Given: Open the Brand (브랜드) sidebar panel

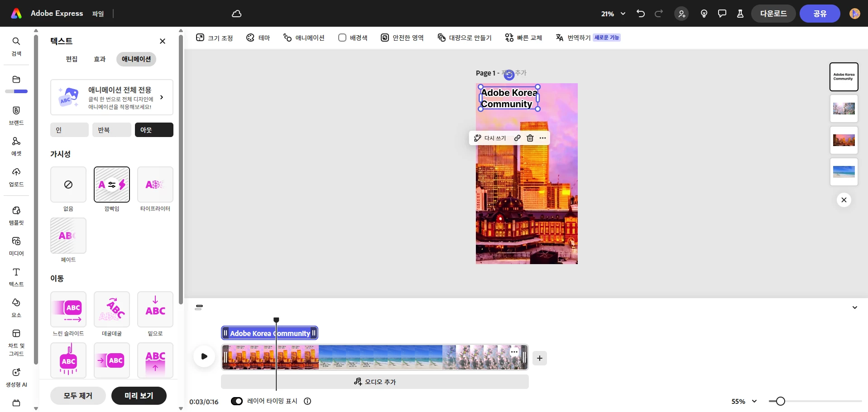Looking at the screenshot, I should point(16,116).
